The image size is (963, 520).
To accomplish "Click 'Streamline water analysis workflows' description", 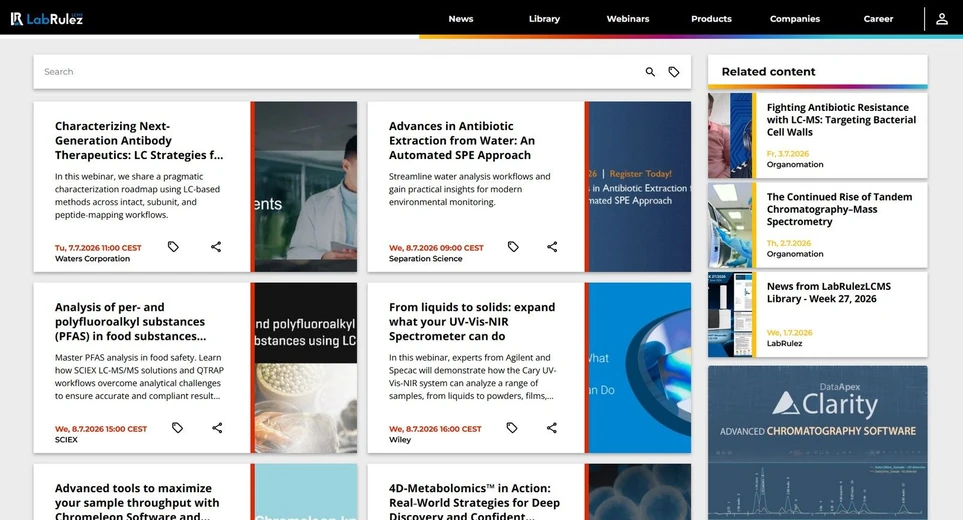I will pyautogui.click(x=470, y=189).
